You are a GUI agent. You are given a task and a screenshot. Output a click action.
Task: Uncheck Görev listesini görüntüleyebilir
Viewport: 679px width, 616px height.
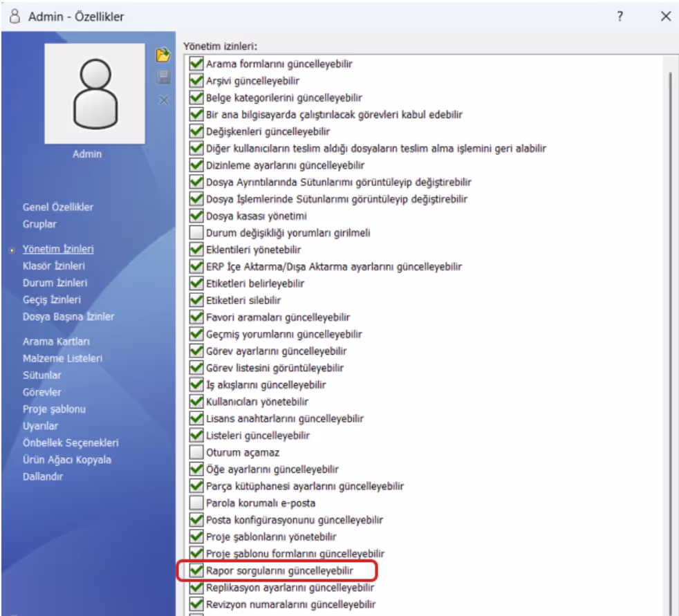pyautogui.click(x=196, y=368)
